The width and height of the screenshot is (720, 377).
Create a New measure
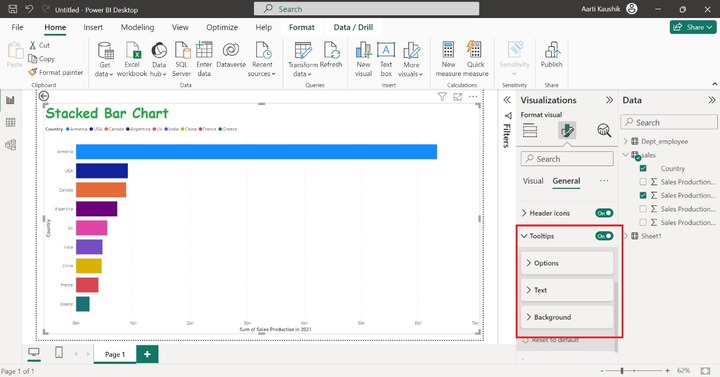pyautogui.click(x=448, y=59)
